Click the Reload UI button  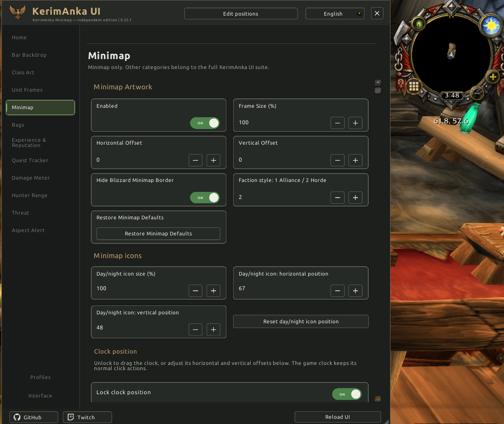pyautogui.click(x=338, y=417)
